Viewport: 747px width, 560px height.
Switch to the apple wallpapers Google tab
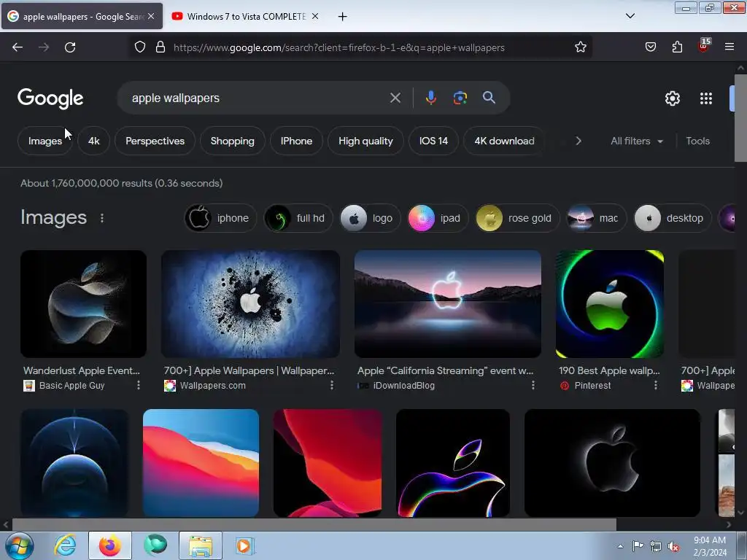point(82,16)
